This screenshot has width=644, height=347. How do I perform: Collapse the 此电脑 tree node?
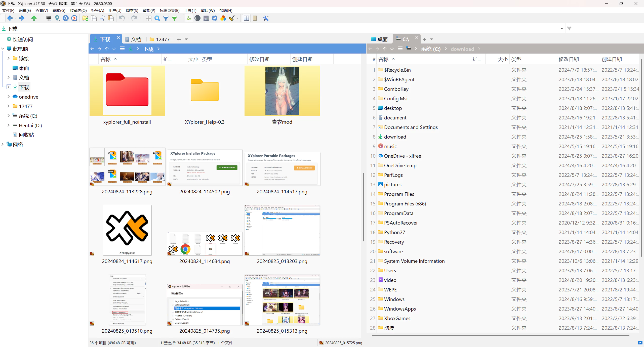point(3,49)
